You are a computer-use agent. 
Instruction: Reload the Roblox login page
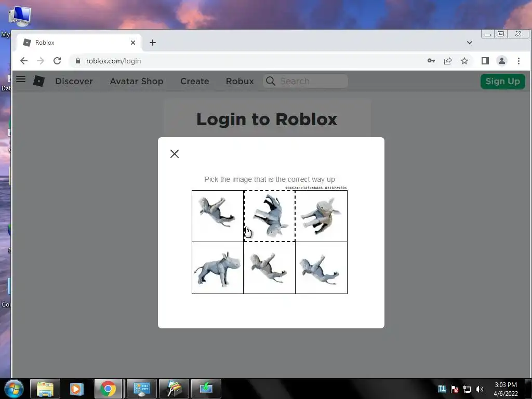point(57,61)
